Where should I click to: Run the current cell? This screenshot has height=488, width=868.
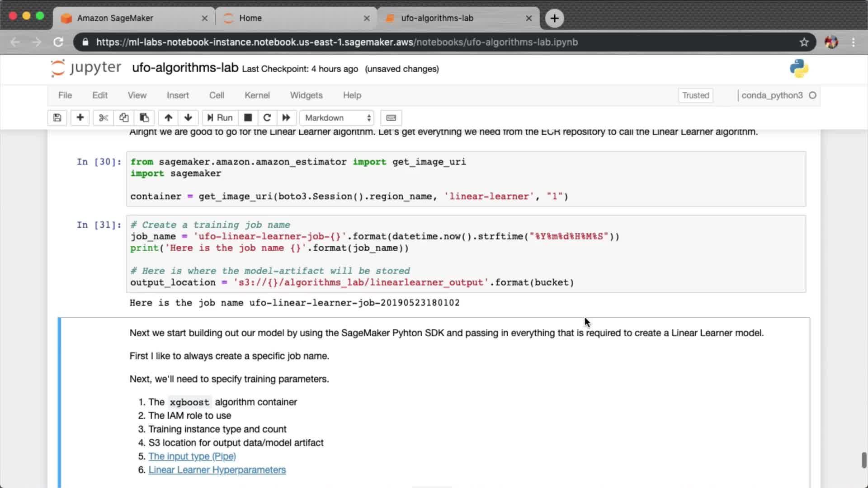pos(220,117)
